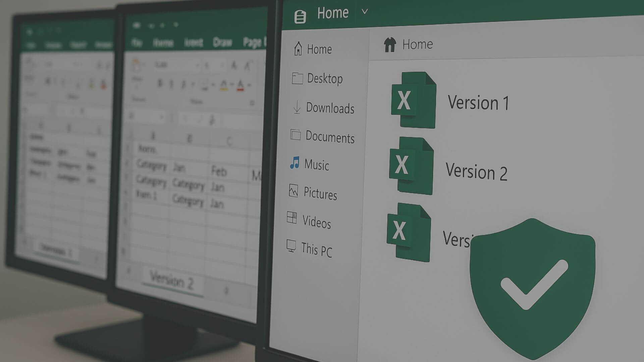Click the red font color icon in middle Excel
The height and width of the screenshot is (362, 644).
pyautogui.click(x=240, y=85)
